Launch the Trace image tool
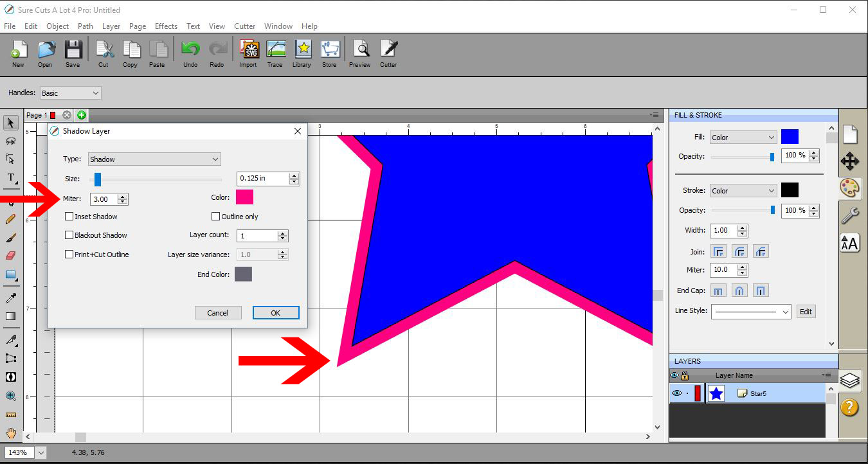868x464 pixels. coord(275,53)
